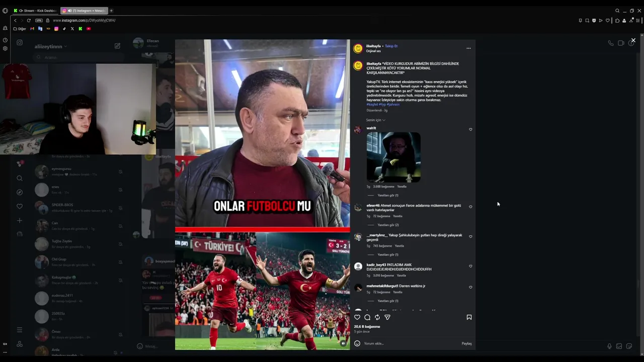Open the comment bubble icon under the post
Image resolution: width=644 pixels, height=362 pixels.
pyautogui.click(x=367, y=317)
